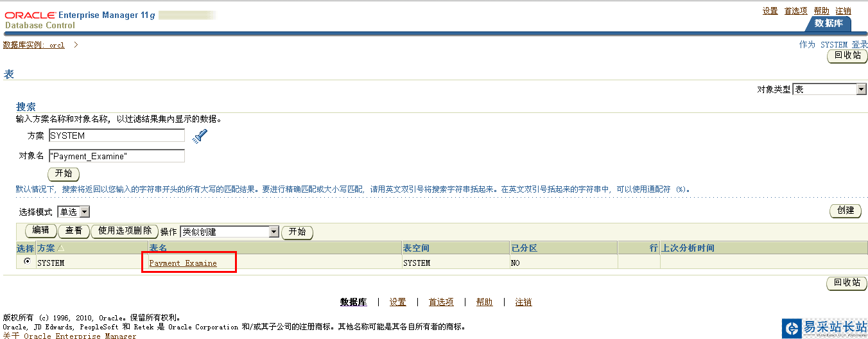Click the Oracle Enterprise Manager 11g logo
Screen dimensions: 868x339
(80, 15)
